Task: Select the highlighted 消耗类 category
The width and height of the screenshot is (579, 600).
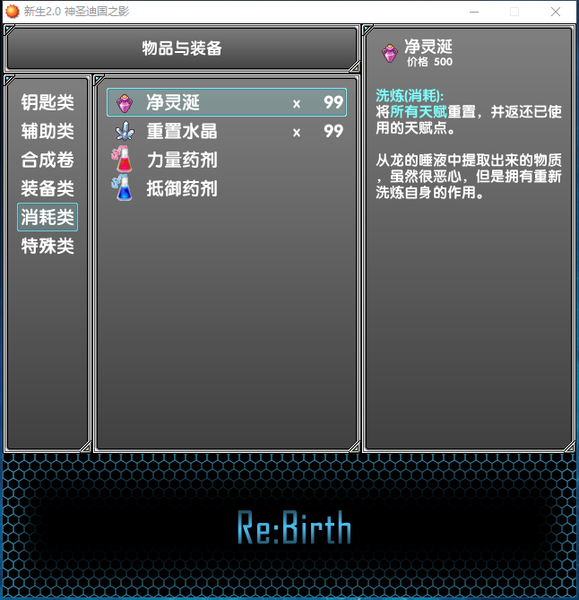Action: pos(47,217)
